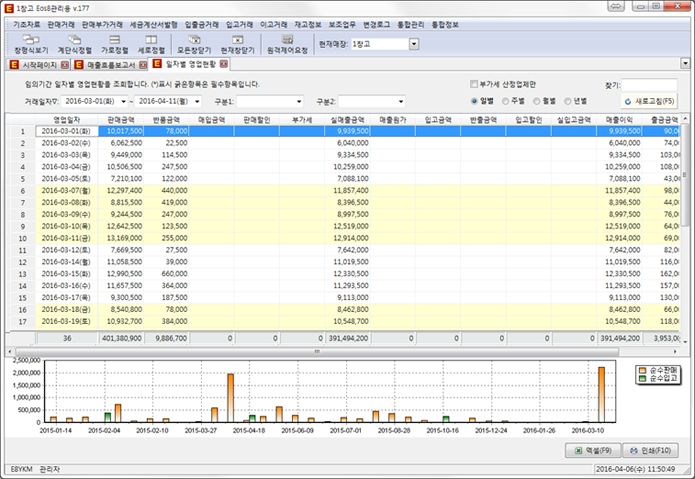Screen dimensions: 695x479
Task: Click the 영업일자 column header
Action: tap(67, 120)
